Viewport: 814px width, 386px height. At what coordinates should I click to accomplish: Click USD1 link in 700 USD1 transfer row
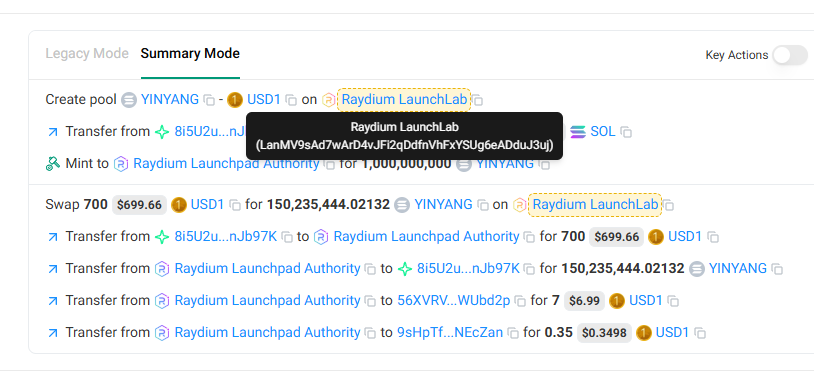[685, 237]
